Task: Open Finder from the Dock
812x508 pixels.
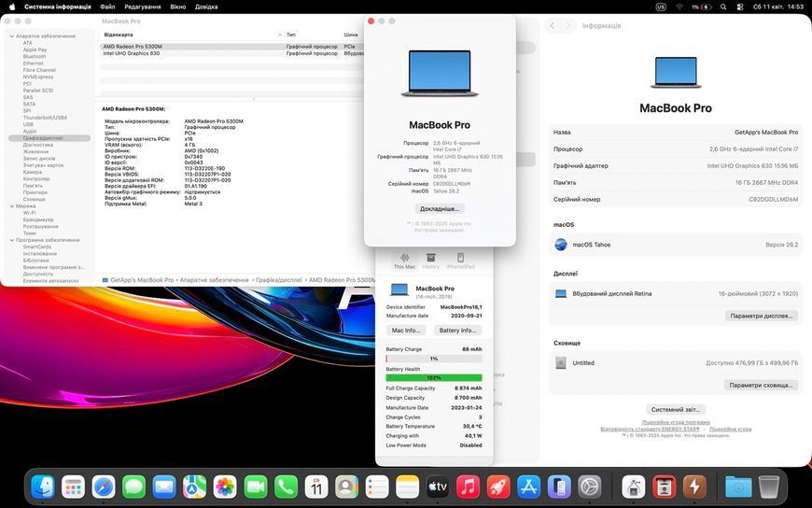Action: click(x=42, y=487)
